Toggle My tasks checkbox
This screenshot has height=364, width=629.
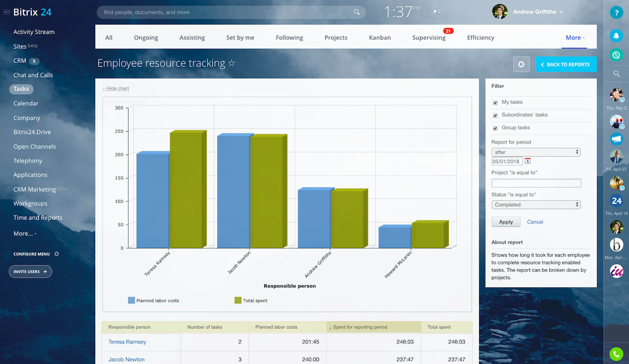coord(495,103)
